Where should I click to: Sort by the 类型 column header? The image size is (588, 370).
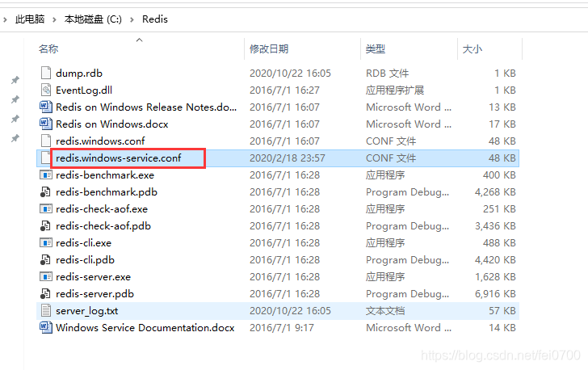point(376,48)
